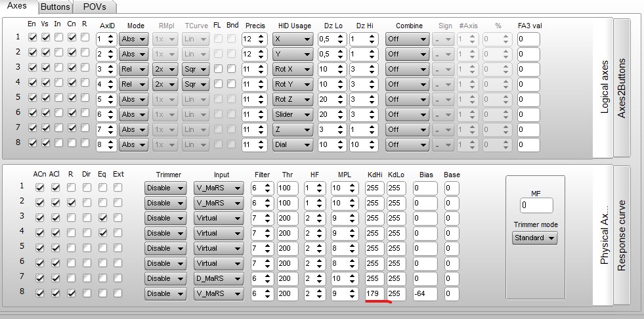644x319 pixels.
Task: Click Bias field for physical axis 4
Action: point(425,233)
